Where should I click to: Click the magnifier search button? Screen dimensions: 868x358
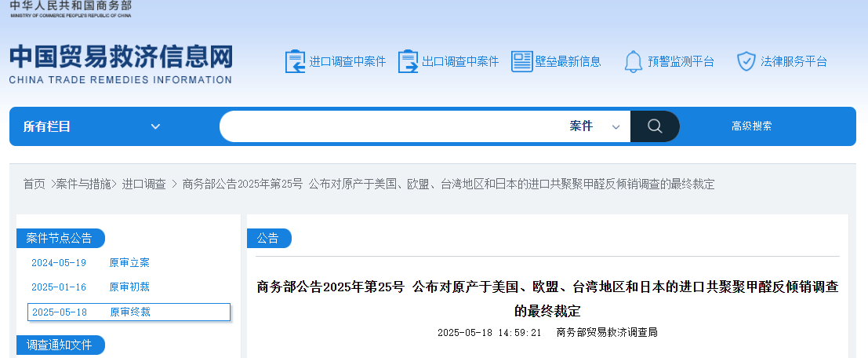(x=655, y=126)
